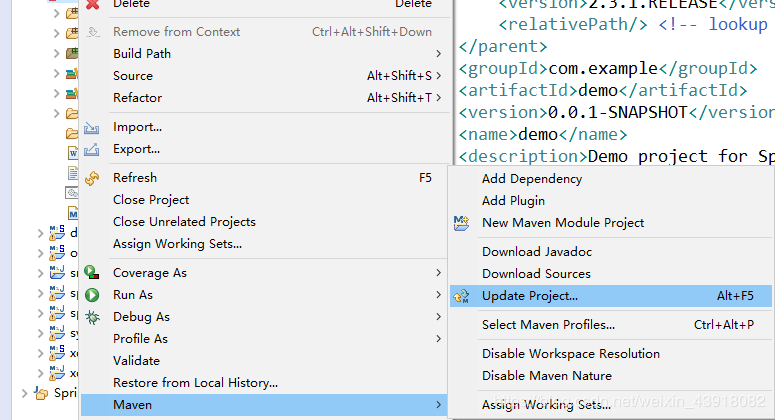Click the Import icon

coord(93,127)
